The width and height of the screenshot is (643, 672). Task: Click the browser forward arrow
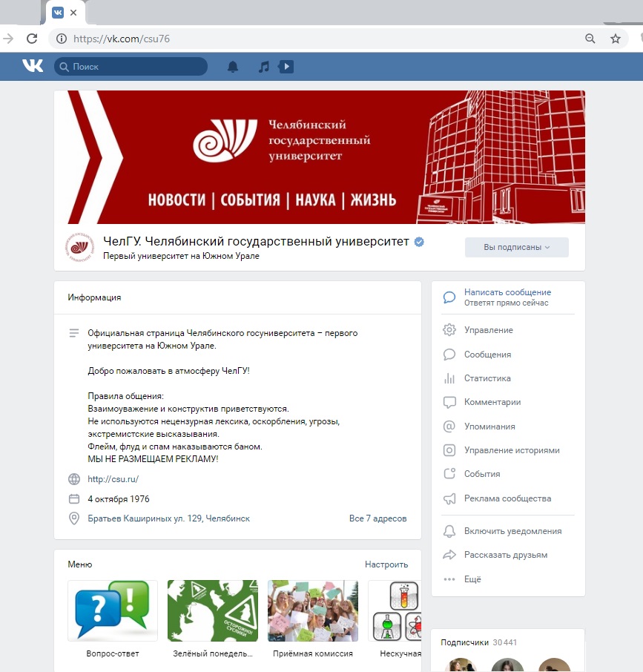[x=8, y=39]
